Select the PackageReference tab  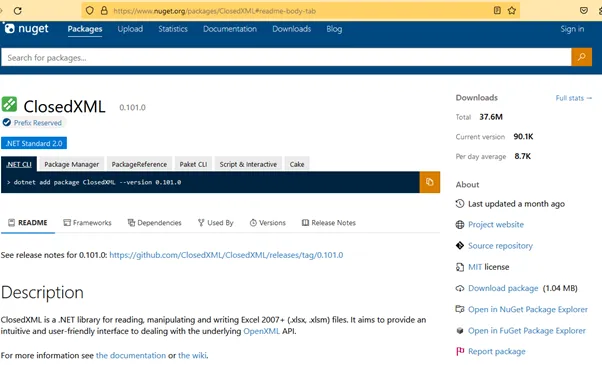[139, 164]
